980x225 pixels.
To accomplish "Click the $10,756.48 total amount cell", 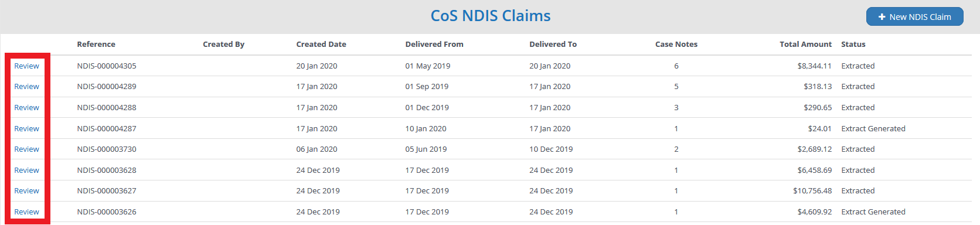I will 812,191.
